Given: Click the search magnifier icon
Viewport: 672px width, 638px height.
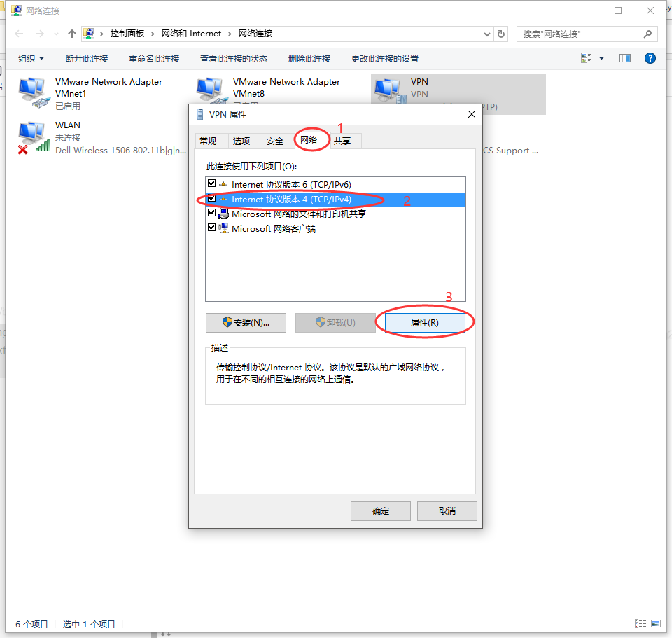Looking at the screenshot, I should (x=647, y=34).
